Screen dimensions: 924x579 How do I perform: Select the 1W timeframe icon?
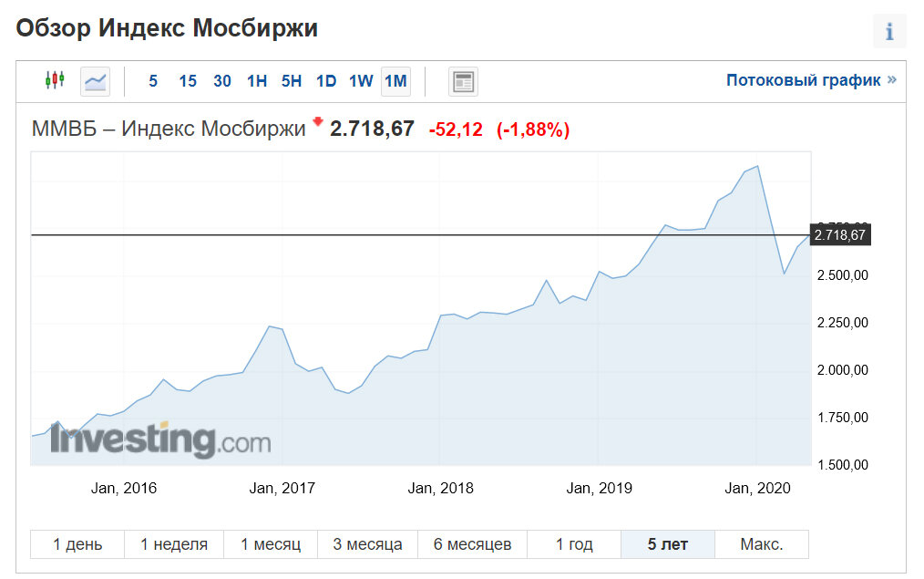360,80
